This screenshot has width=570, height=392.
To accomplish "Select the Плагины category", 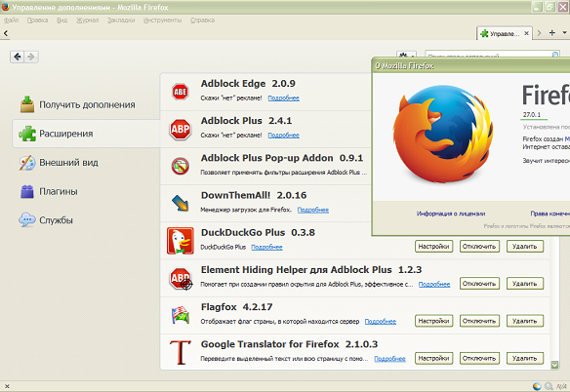I will pyautogui.click(x=87, y=191).
